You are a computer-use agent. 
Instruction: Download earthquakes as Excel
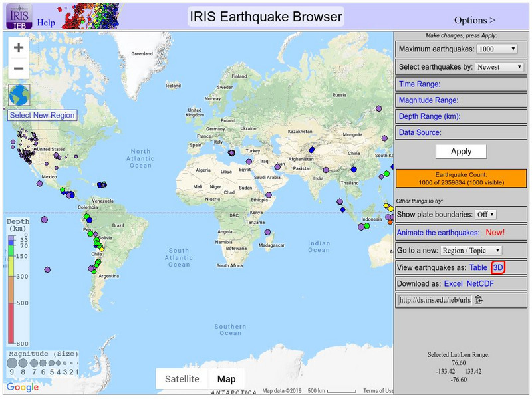click(x=453, y=284)
